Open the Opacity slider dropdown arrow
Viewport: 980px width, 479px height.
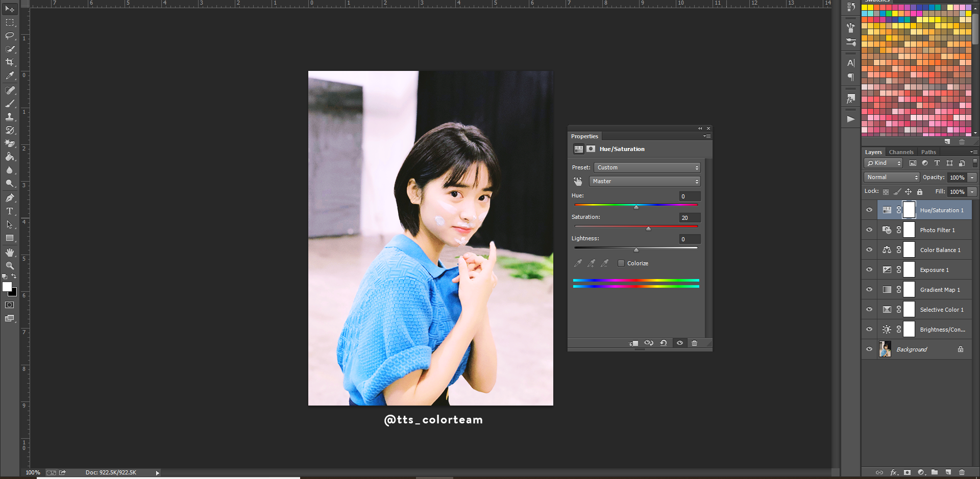coord(972,178)
